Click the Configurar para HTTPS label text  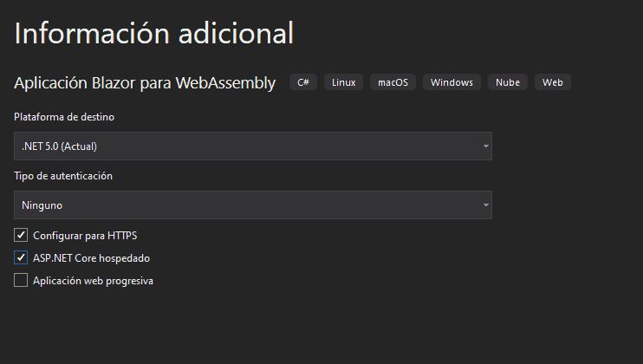pyautogui.click(x=85, y=236)
